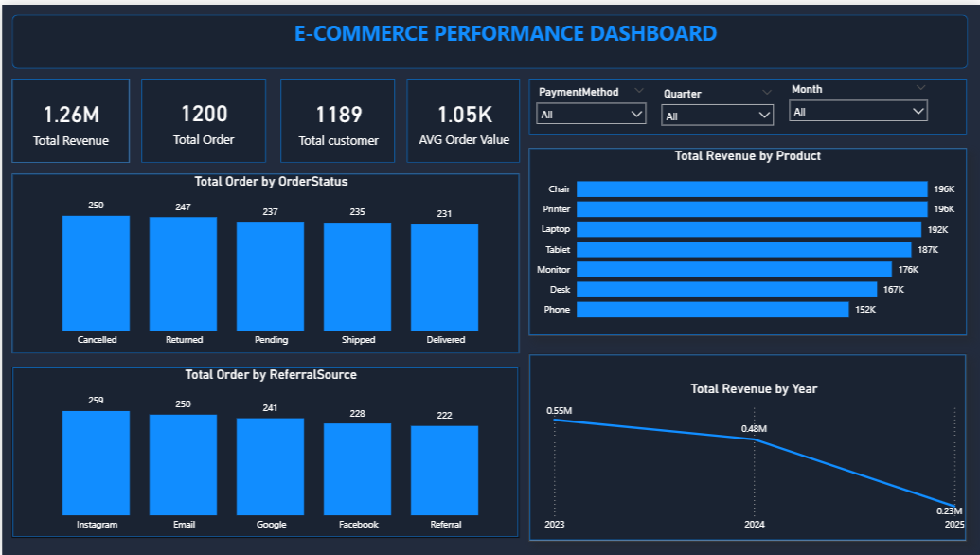Click the Facebook referral source bar

358,470
